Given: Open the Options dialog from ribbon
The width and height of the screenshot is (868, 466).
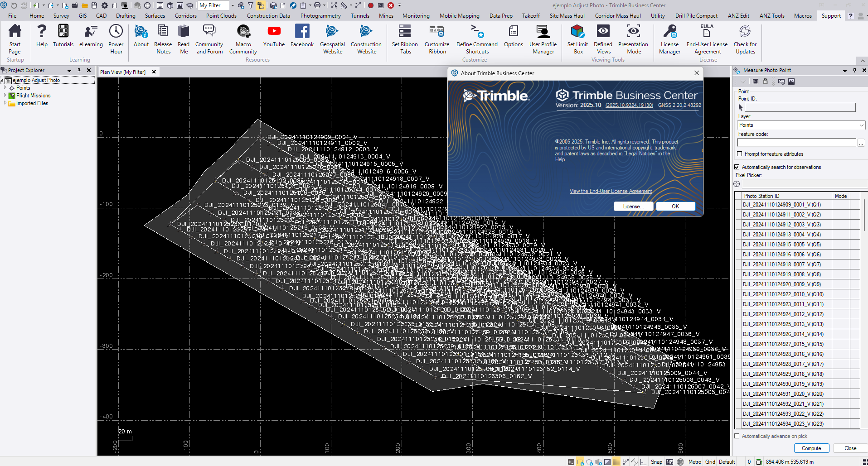Looking at the screenshot, I should [513, 36].
